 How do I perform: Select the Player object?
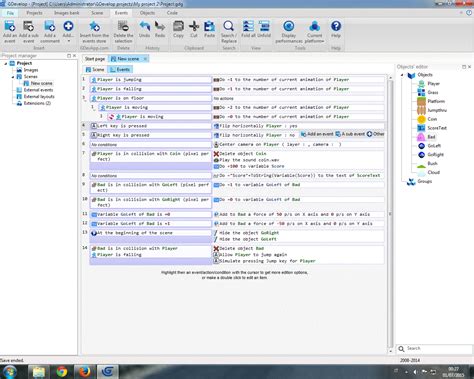pos(433,84)
